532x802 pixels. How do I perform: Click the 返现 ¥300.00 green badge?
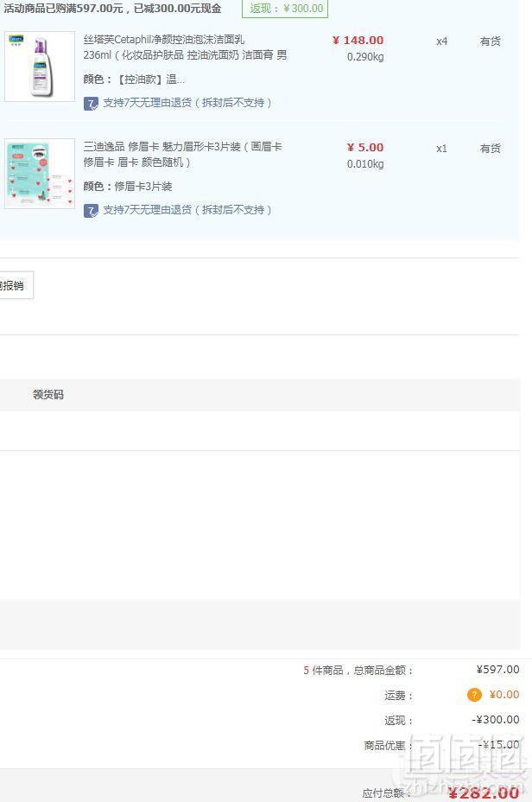[x=285, y=9]
